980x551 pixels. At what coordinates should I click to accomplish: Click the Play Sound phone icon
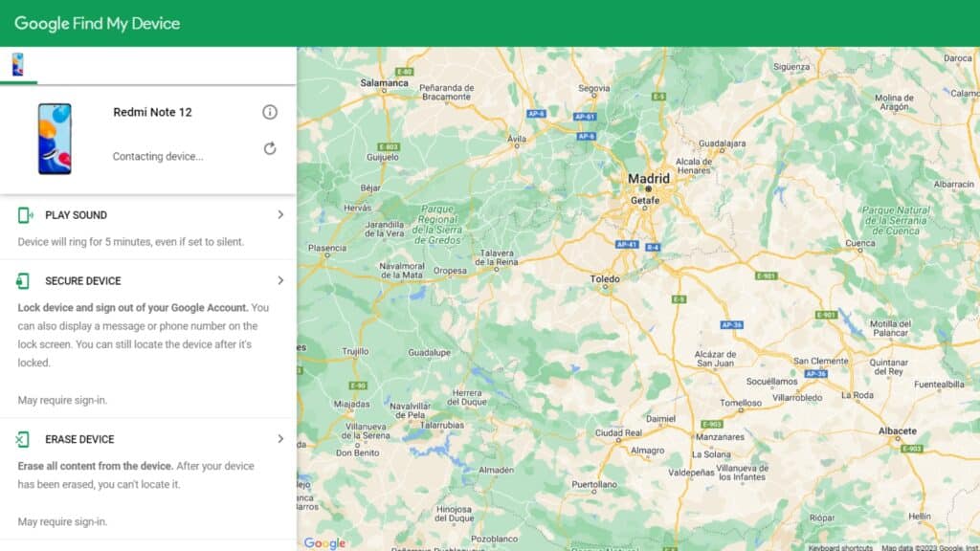click(25, 215)
